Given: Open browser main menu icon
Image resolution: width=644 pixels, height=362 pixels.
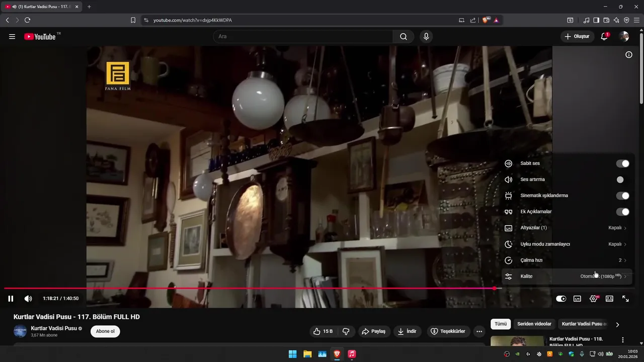Looking at the screenshot, I should [636, 20].
